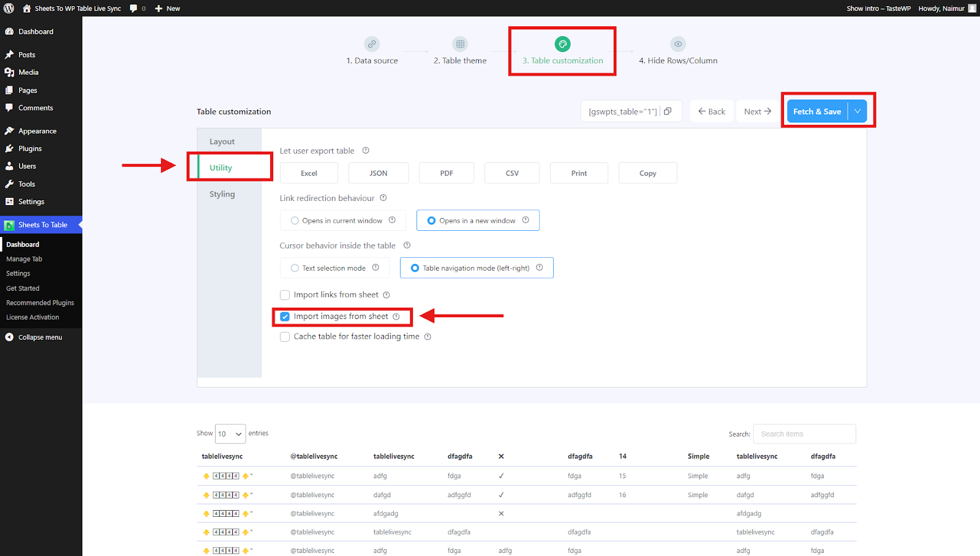
Task: Click the Hide Rows/Column eye icon
Action: (x=678, y=44)
